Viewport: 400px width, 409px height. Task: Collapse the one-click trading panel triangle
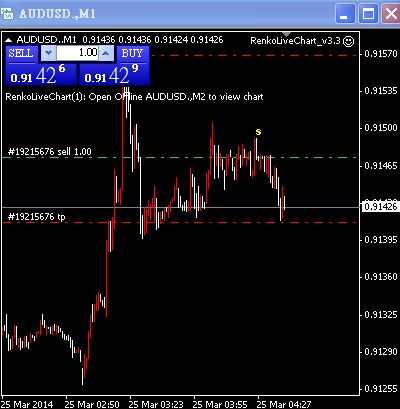[x=9, y=40]
